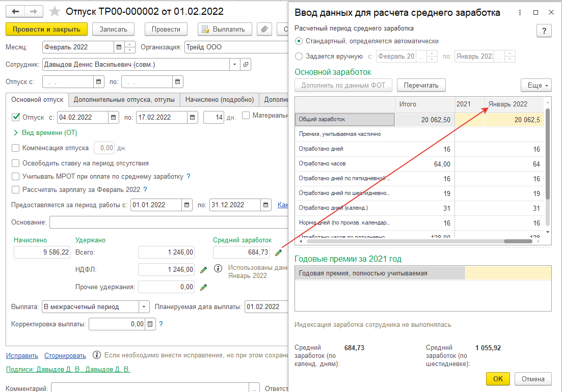The height and width of the screenshot is (392, 562).
Task: Click the paperclip attachments icon
Action: click(264, 30)
